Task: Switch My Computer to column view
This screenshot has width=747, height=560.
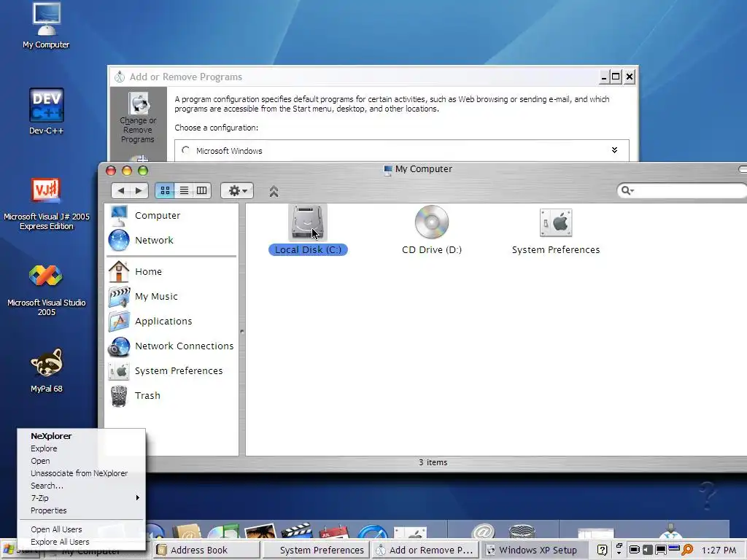Action: point(202,191)
